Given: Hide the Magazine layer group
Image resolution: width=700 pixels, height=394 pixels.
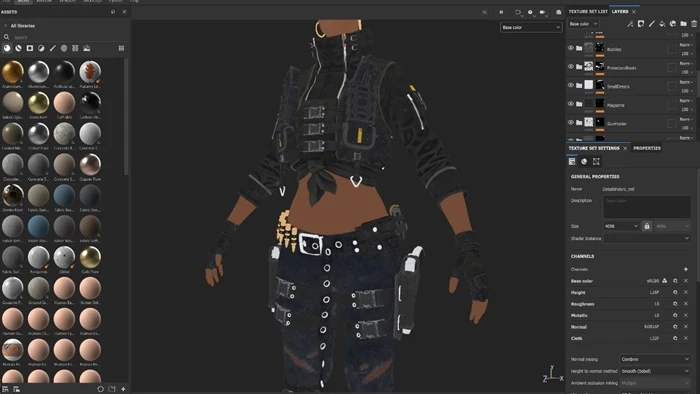Looking at the screenshot, I should pos(571,104).
